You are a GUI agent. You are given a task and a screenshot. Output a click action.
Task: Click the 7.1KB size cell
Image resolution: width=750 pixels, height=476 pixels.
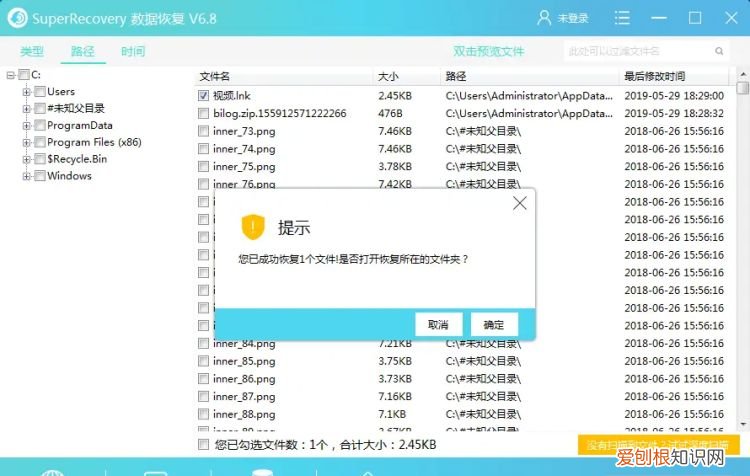tap(392, 414)
